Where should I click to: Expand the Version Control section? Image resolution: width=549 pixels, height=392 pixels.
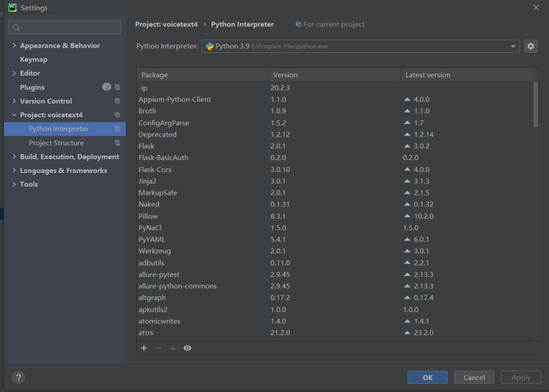pyautogui.click(x=14, y=101)
